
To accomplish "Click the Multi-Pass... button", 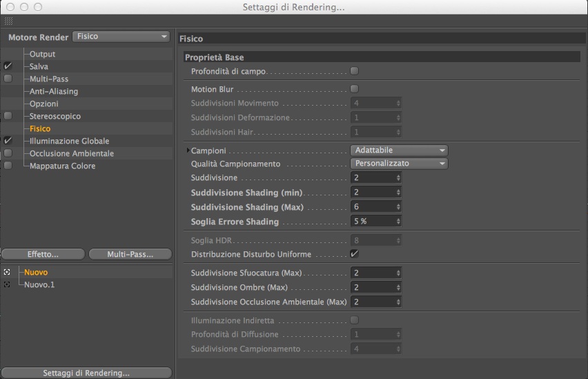I will (x=130, y=254).
